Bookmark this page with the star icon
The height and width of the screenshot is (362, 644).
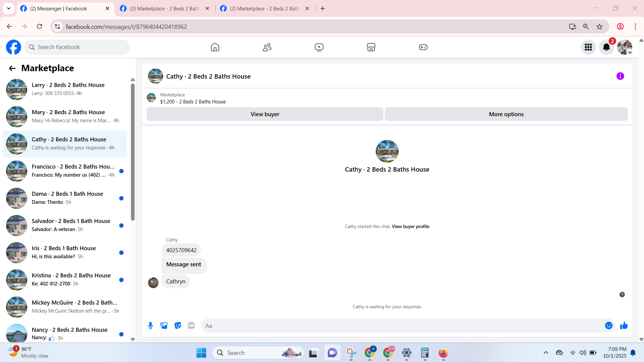point(599,27)
